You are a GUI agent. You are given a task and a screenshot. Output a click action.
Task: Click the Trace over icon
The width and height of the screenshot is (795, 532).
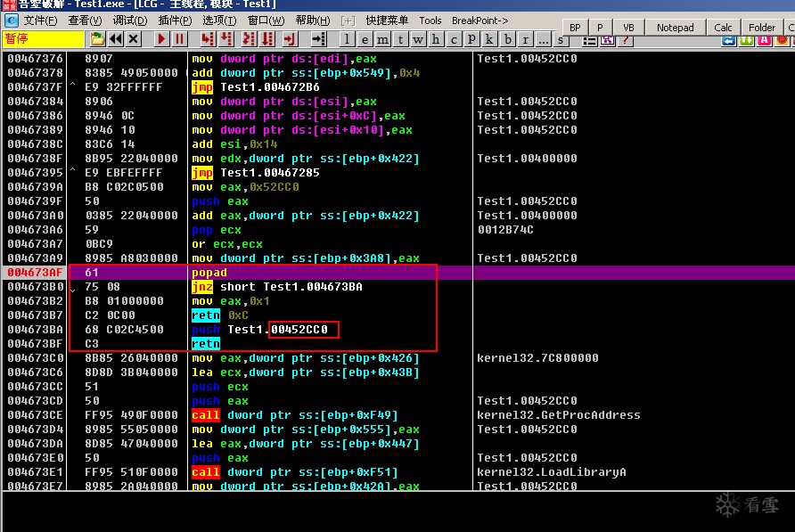coord(267,39)
